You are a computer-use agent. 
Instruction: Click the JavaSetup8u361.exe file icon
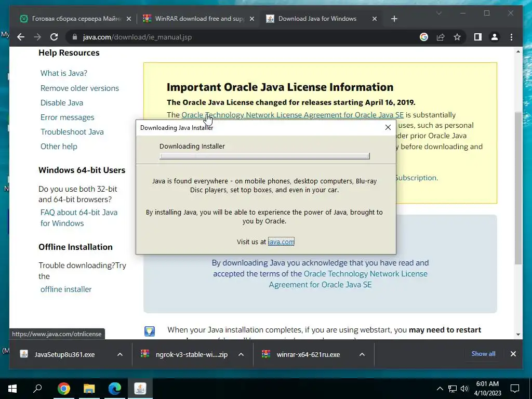tap(24, 354)
